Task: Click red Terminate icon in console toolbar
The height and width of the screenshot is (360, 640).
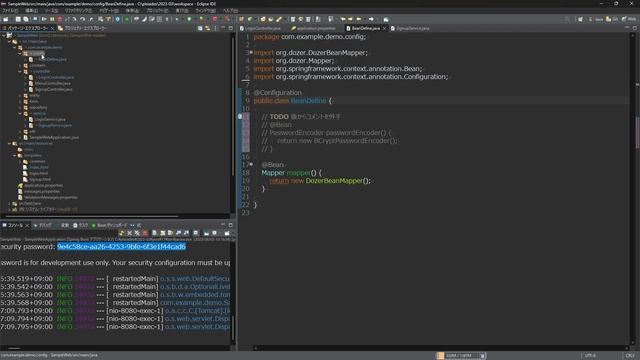Action: pyautogui.click(x=145, y=233)
